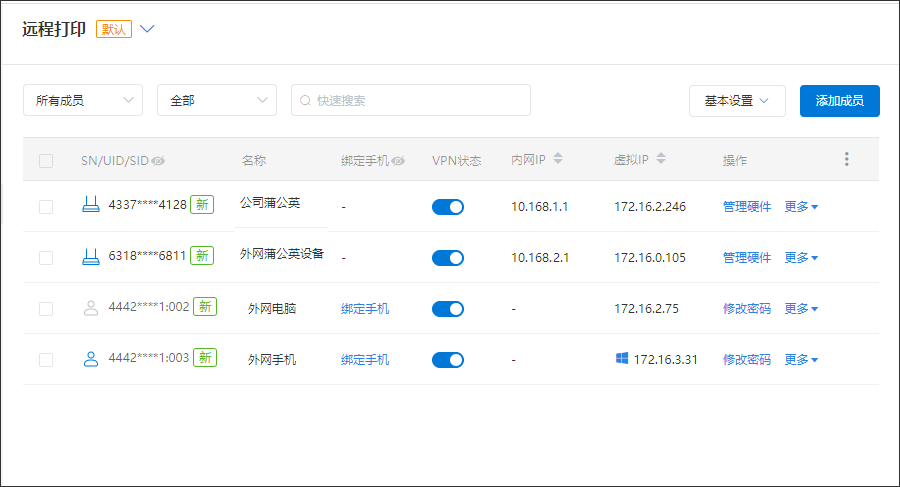
Task: Click the magnifier icon in the search box
Action: 305,101
